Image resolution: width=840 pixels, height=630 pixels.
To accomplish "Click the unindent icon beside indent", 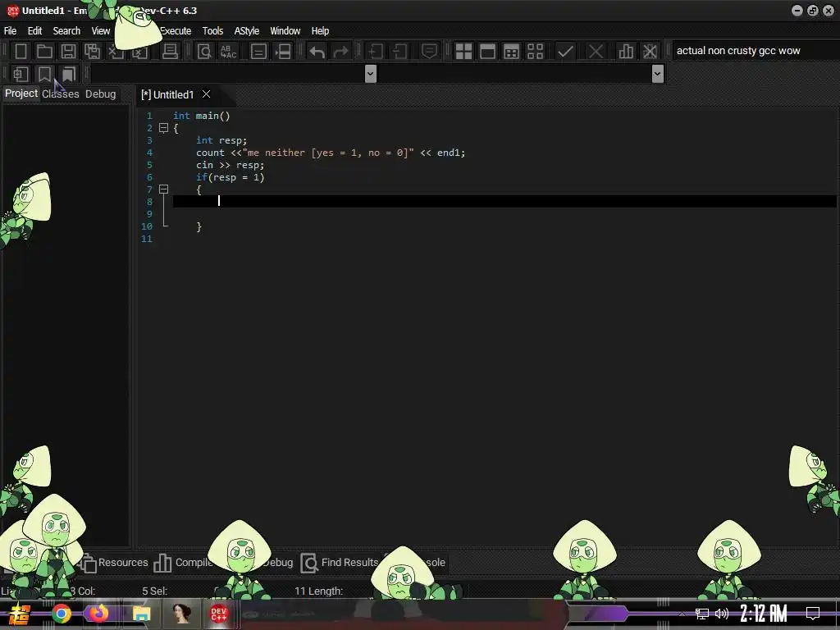I will pos(399,52).
